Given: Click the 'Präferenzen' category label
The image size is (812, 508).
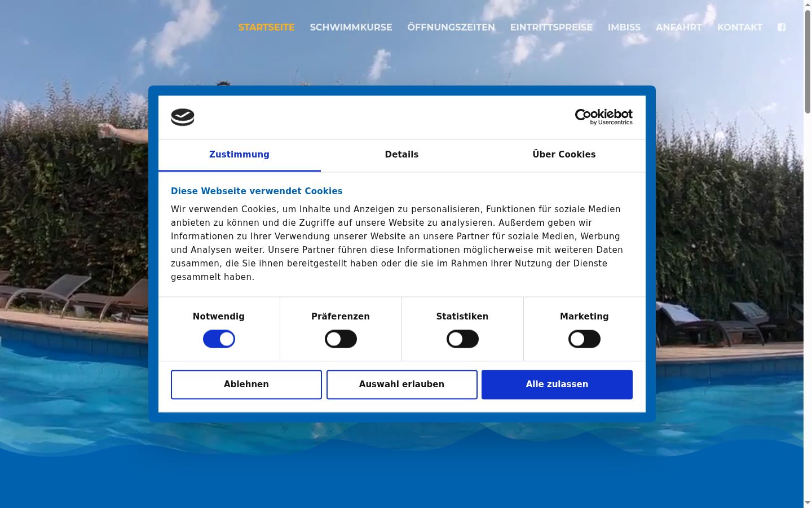Looking at the screenshot, I should coord(341,317).
